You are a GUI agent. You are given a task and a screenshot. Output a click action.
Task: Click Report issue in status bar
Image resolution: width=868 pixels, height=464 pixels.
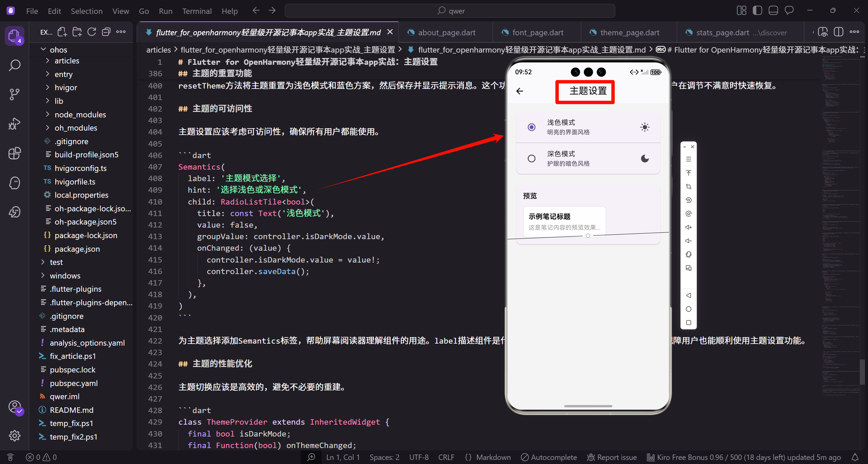pyautogui.click(x=612, y=457)
